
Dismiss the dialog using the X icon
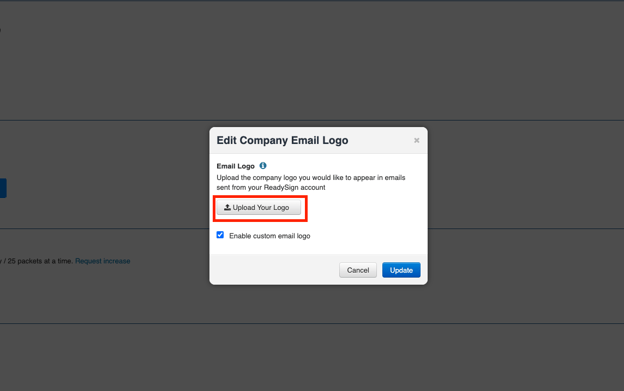tap(417, 140)
